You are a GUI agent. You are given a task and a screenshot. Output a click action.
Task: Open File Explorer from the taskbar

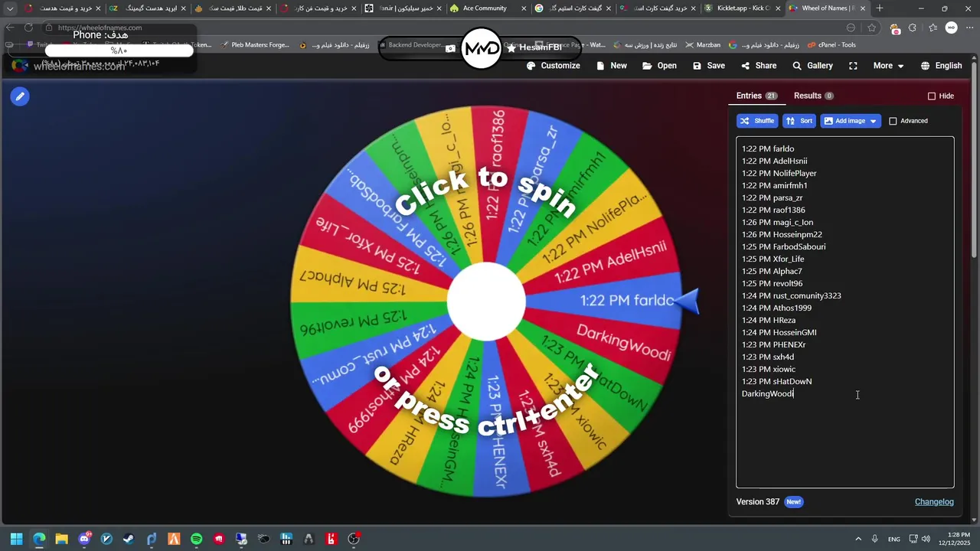[61, 539]
